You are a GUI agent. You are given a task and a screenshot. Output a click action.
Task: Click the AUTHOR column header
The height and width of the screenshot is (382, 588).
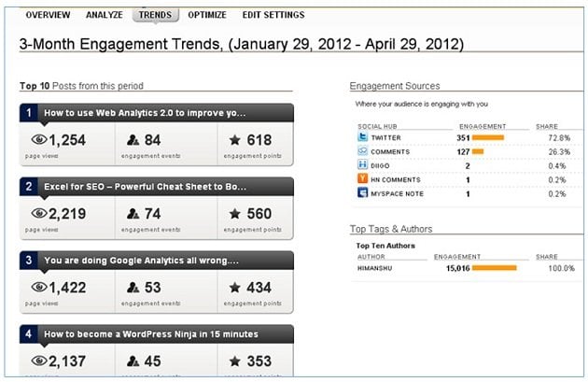tap(371, 257)
